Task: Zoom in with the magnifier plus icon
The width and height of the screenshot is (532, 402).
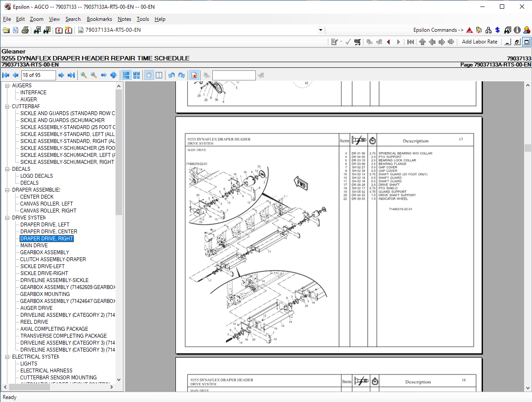Action: click(x=84, y=75)
